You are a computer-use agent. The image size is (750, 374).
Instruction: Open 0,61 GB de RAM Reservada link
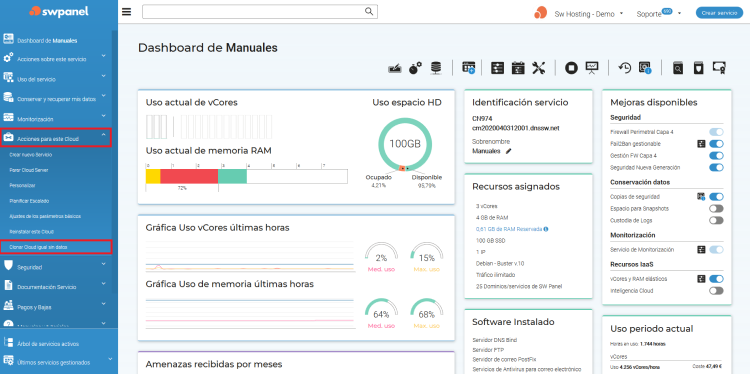coord(509,229)
